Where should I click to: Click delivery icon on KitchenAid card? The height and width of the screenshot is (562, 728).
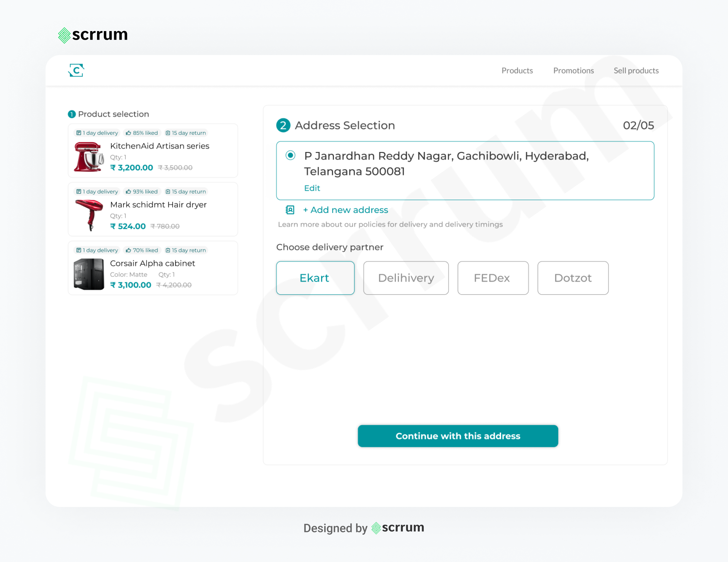click(79, 133)
